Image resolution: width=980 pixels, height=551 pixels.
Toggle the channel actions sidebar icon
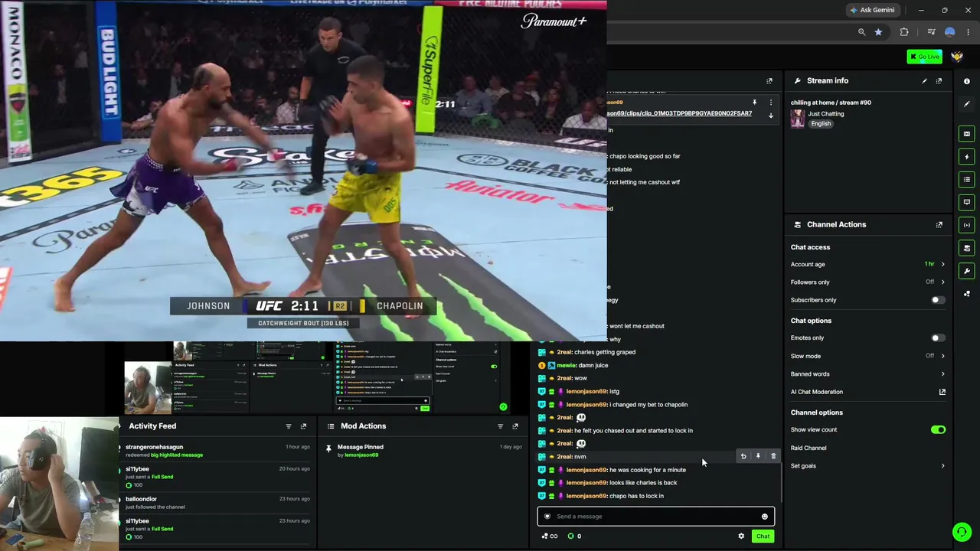click(967, 248)
